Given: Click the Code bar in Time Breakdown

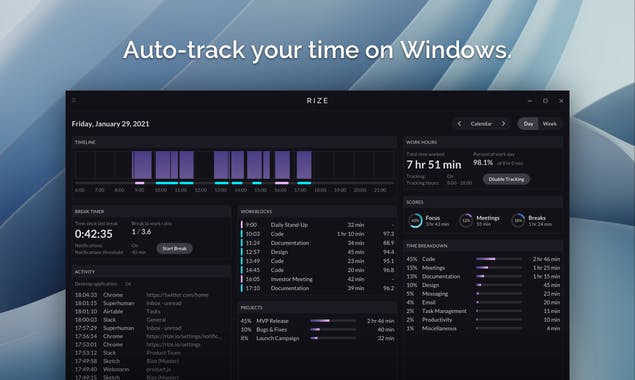Looking at the screenshot, I should pyautogui.click(x=499, y=259).
